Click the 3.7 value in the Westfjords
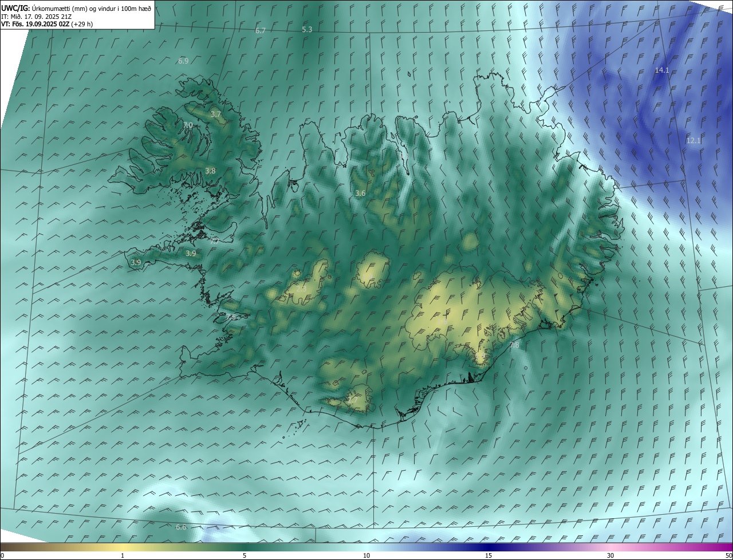733x560 pixels. pos(216,115)
